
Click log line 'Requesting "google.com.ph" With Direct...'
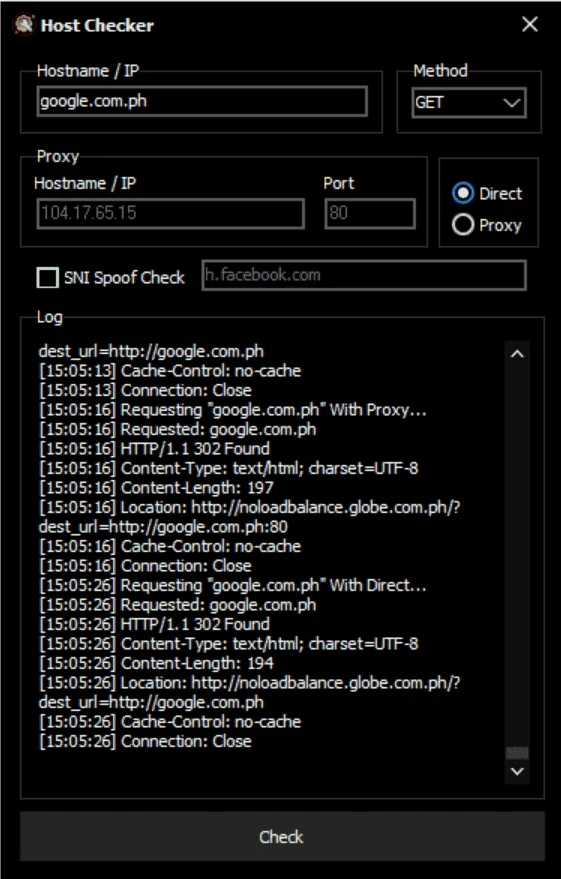[233, 585]
